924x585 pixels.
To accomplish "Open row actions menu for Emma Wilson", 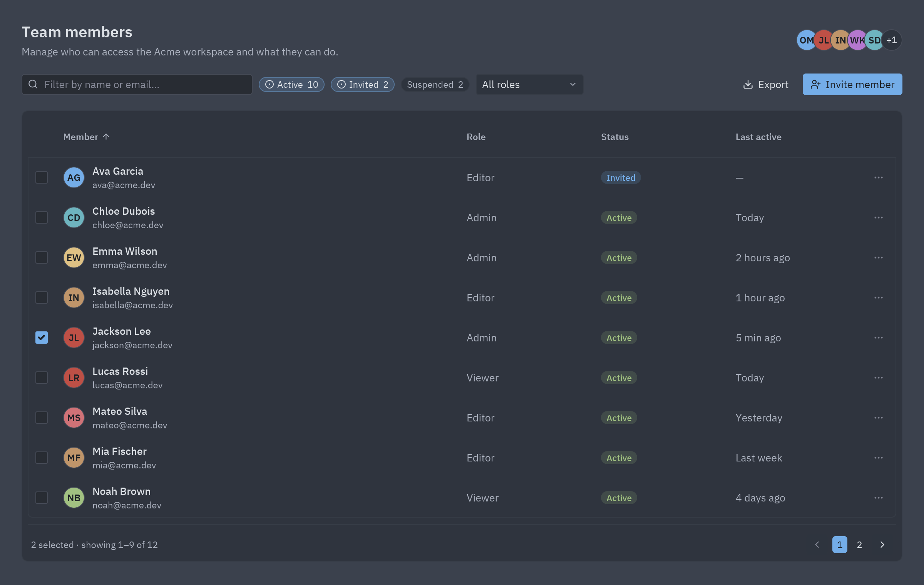I will click(x=878, y=257).
